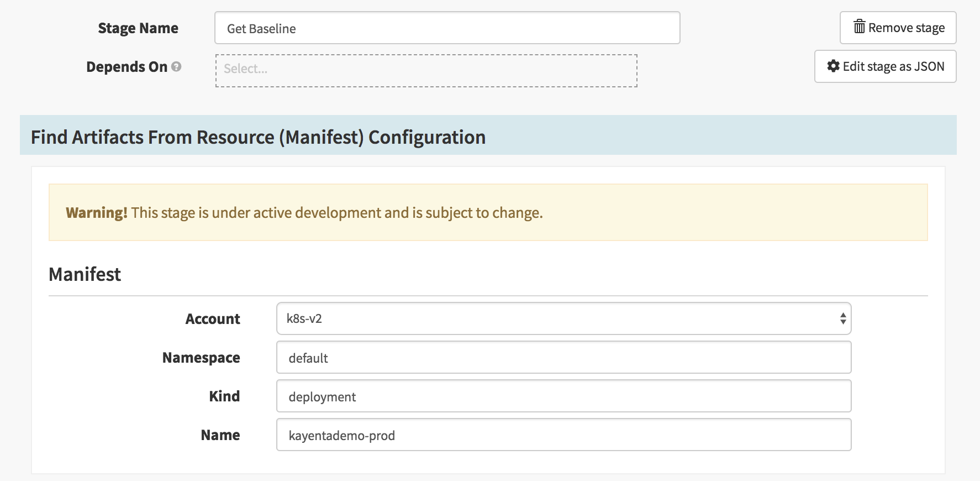The height and width of the screenshot is (481, 980).
Task: Click the Kind label
Action: tap(224, 396)
